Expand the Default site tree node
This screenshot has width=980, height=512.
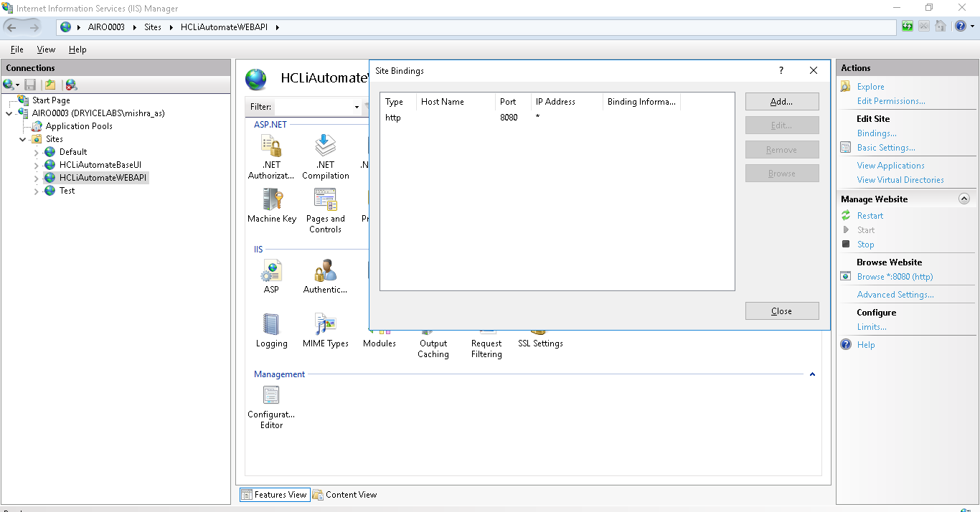(x=37, y=153)
